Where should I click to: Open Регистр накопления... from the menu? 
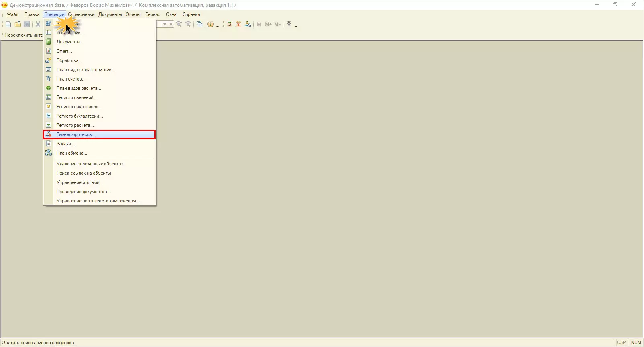[99, 107]
